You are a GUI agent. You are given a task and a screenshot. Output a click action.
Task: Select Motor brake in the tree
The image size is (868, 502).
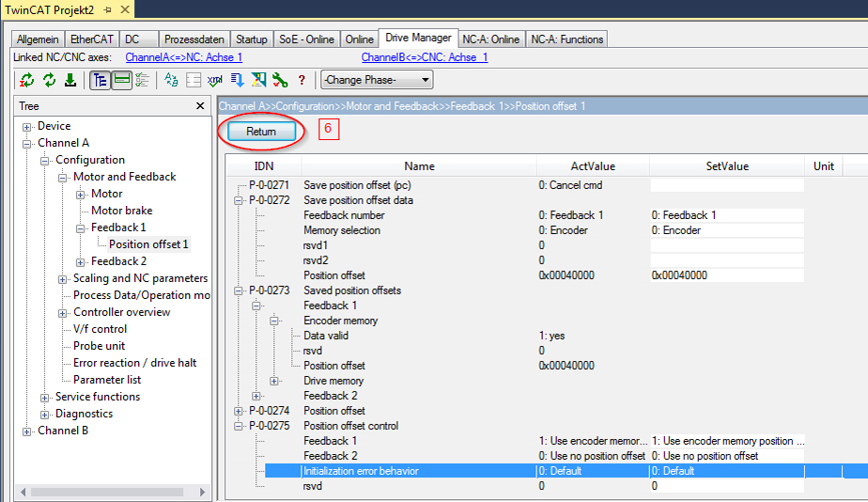tap(122, 211)
